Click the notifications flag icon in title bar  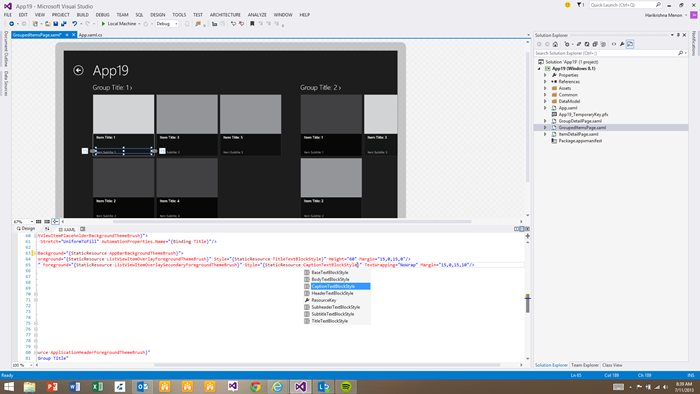580,5
